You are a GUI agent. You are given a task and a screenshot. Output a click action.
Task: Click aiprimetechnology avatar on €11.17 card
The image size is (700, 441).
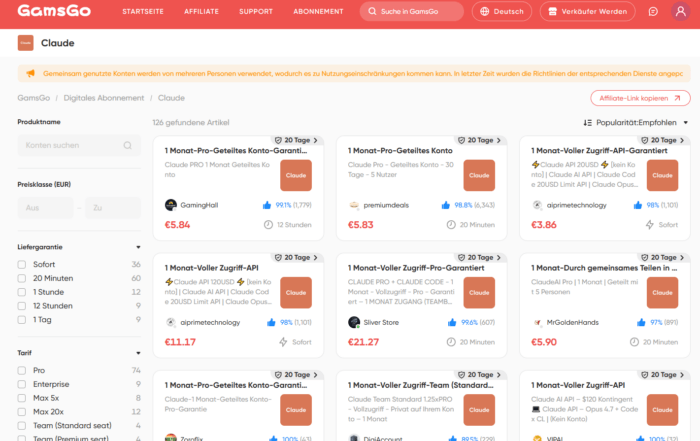point(171,322)
